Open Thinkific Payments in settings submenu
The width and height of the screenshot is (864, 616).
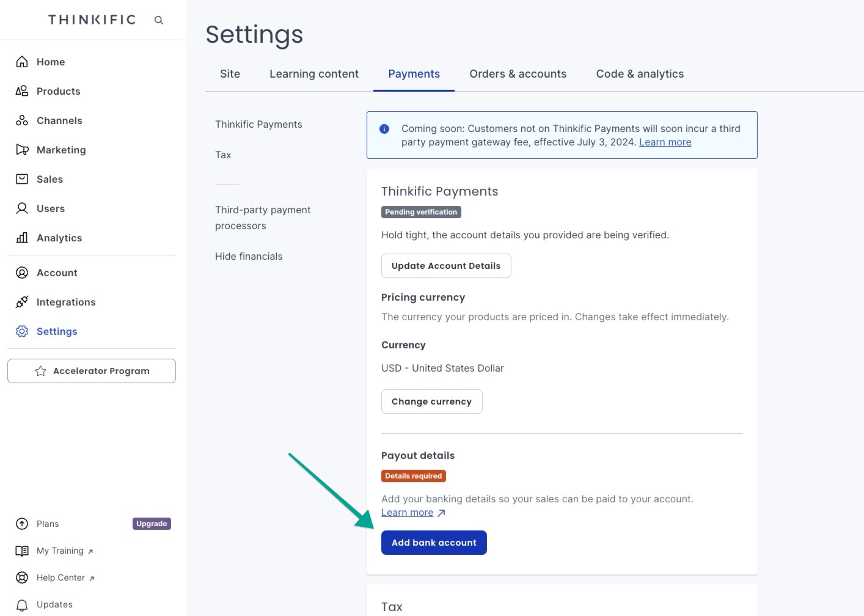point(258,124)
